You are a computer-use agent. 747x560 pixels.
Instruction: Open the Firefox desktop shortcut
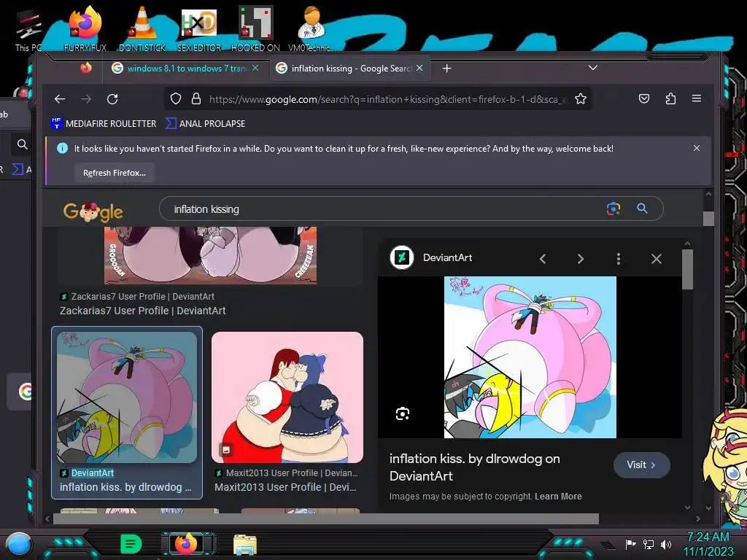click(85, 28)
